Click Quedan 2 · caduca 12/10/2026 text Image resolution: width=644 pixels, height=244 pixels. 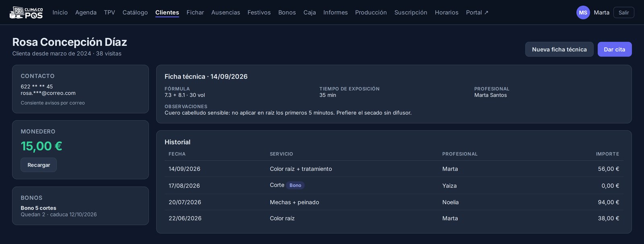59,214
